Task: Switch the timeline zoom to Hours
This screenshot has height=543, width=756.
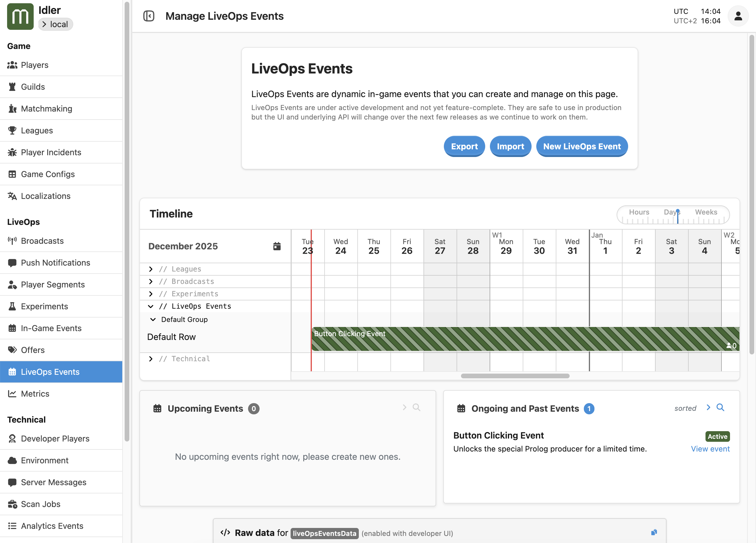Action: (x=639, y=212)
